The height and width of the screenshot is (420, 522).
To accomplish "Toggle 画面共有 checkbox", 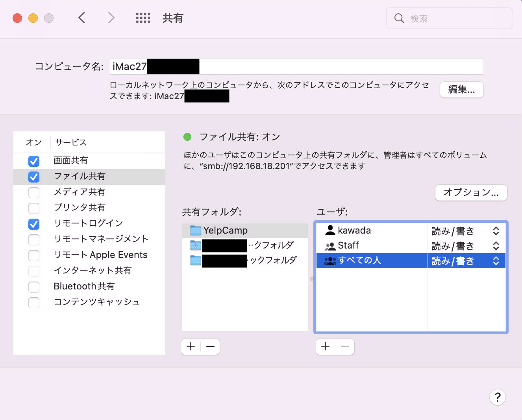I will tap(34, 161).
